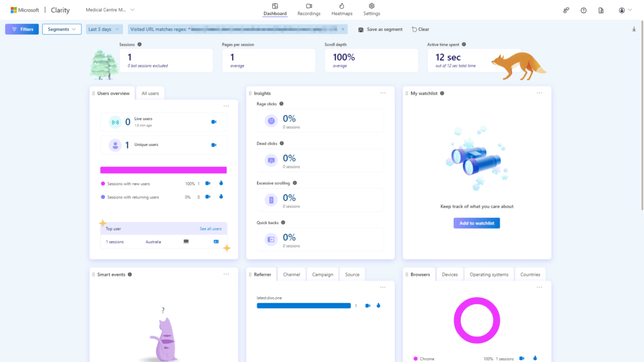Switch to the Devices tab
644x362 pixels.
(x=450, y=274)
